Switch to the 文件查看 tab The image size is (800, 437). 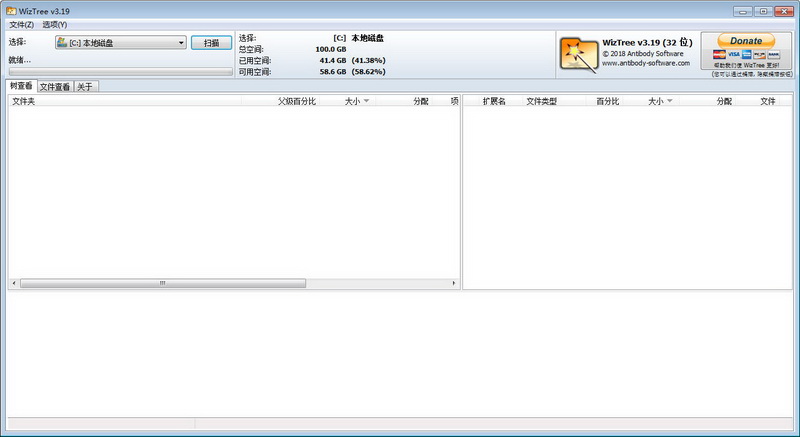pos(55,87)
